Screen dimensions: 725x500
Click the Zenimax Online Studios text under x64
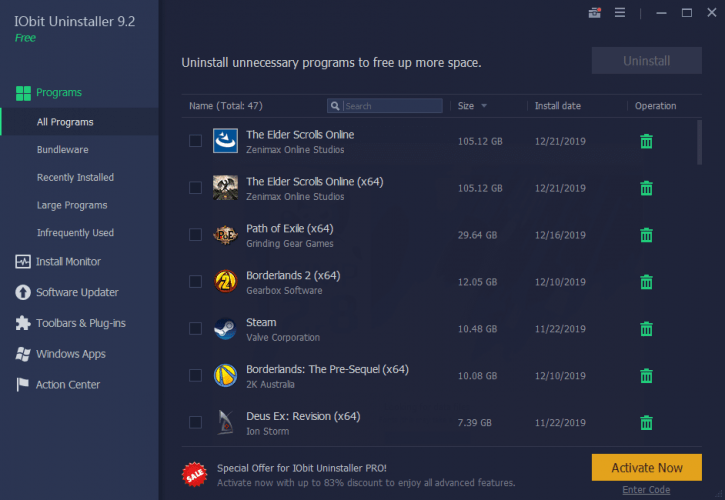(295, 197)
